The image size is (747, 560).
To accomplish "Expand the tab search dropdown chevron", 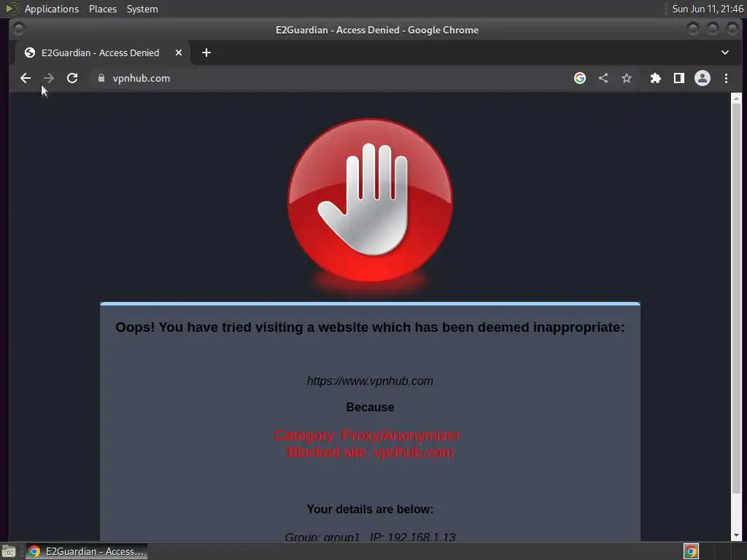I will [725, 52].
